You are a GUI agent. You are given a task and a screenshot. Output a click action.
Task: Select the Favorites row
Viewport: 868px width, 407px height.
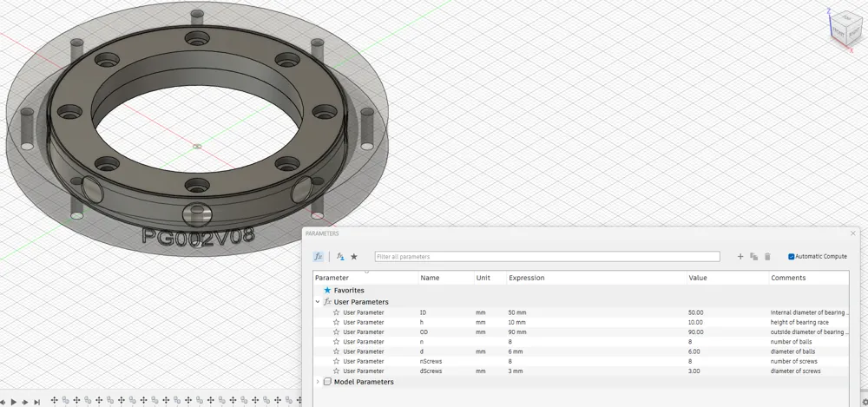(581, 290)
